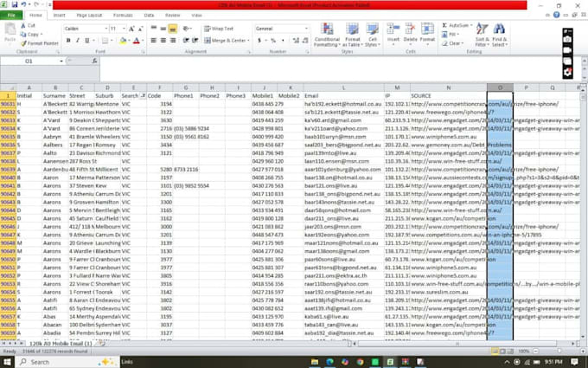The width and height of the screenshot is (588, 368).
Task: Open File Explorer from the taskbar
Action: [314, 362]
